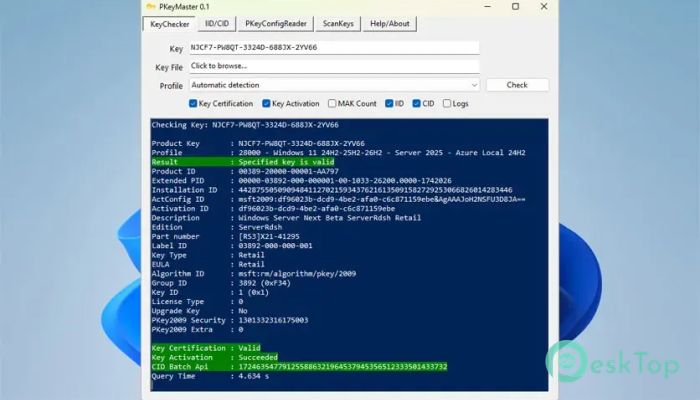Click the 'Key Certification : Valid' line

tap(206, 348)
